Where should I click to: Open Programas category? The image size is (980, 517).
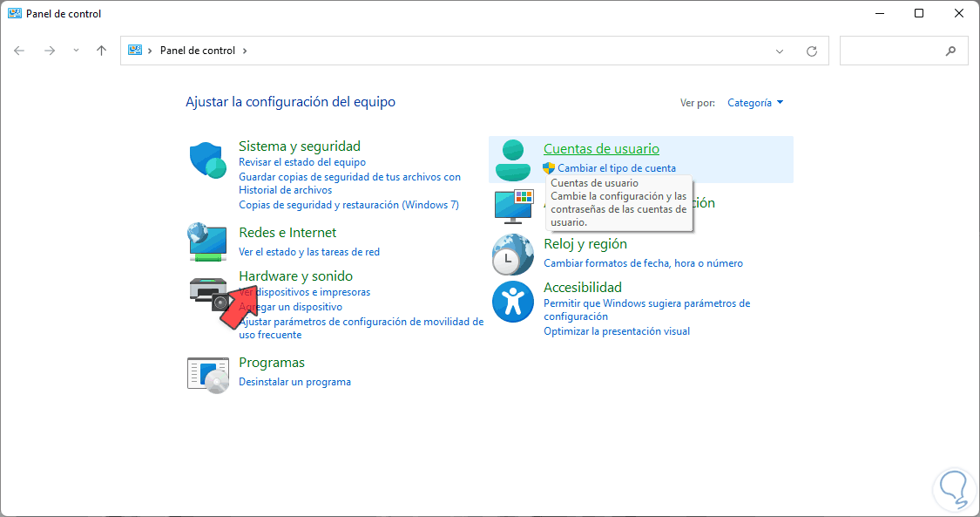(272, 363)
